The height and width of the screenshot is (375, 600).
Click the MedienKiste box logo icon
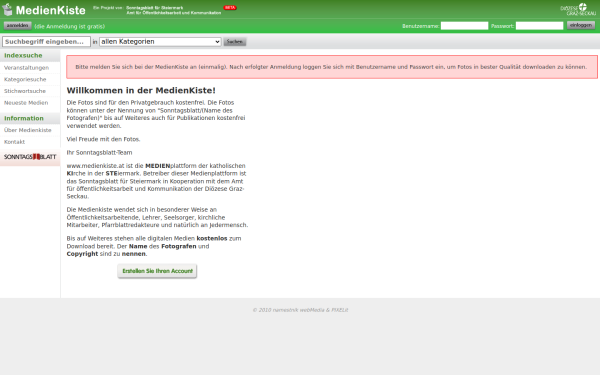[7, 10]
